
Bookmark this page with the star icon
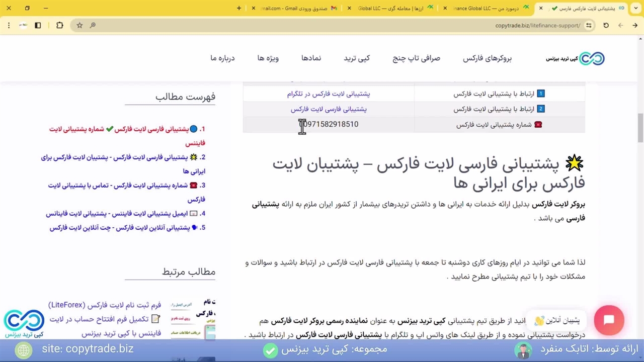pyautogui.click(x=79, y=25)
